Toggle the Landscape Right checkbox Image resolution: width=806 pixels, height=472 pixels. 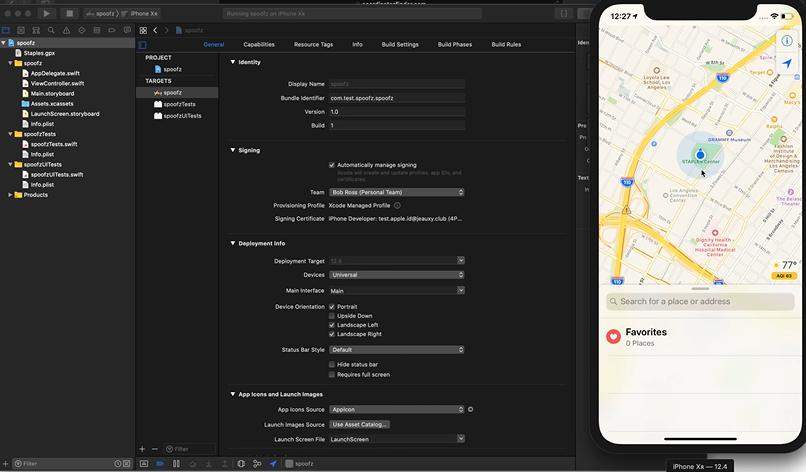click(x=332, y=334)
